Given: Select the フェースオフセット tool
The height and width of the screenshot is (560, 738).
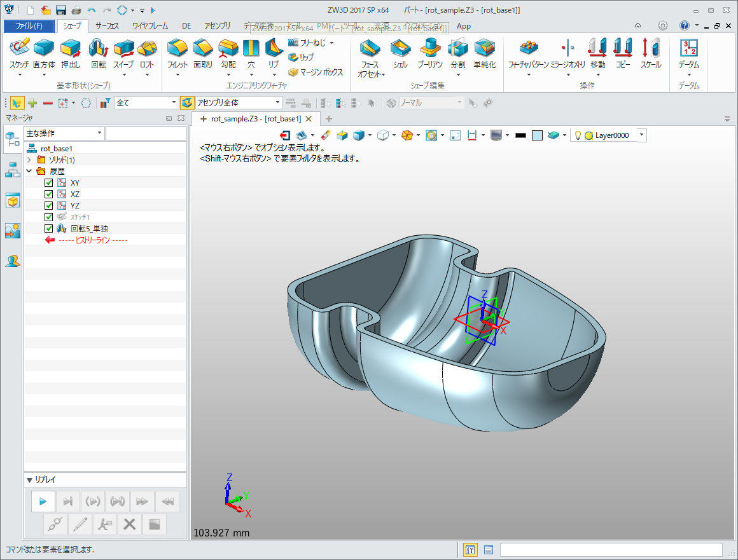Looking at the screenshot, I should tap(370, 58).
